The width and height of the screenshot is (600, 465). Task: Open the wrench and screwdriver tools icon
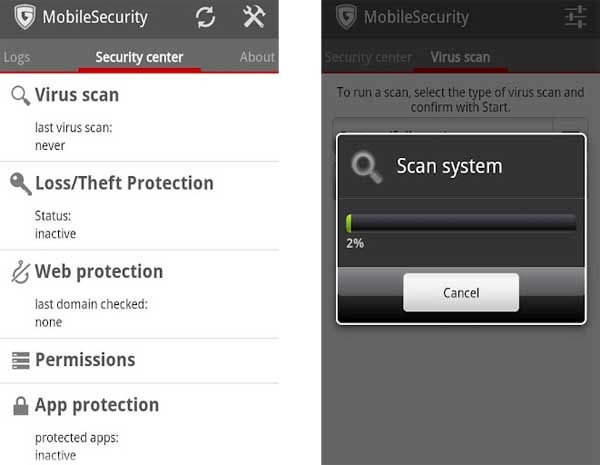coord(254,17)
